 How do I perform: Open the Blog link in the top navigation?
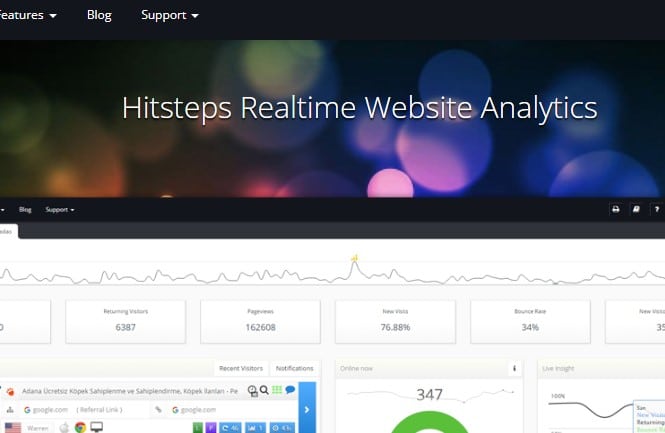(x=99, y=15)
